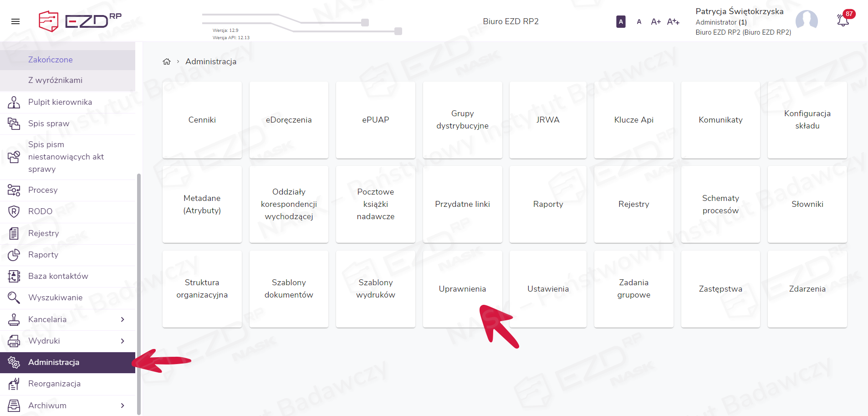Switch to largest font size A++

tap(673, 21)
